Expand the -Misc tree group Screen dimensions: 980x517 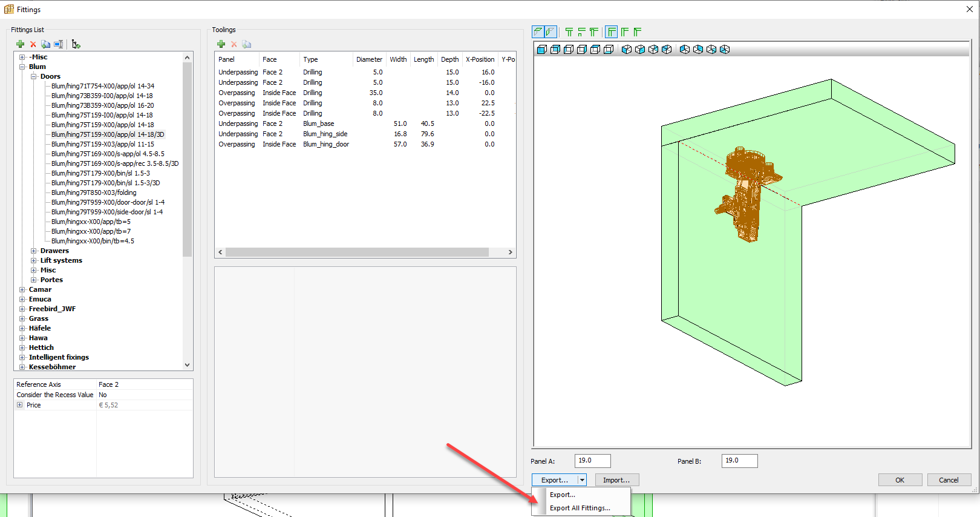(22, 58)
